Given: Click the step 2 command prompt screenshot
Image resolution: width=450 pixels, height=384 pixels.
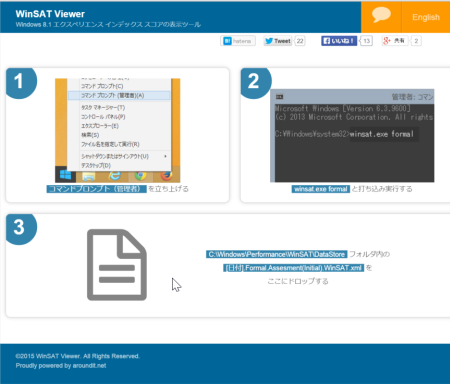Looking at the screenshot, I should pyautogui.click(x=352, y=136).
